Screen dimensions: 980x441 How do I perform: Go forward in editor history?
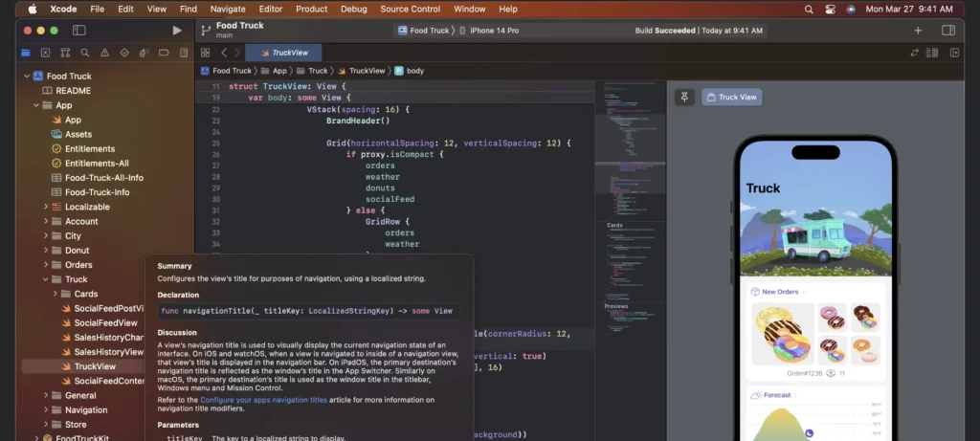pyautogui.click(x=237, y=53)
